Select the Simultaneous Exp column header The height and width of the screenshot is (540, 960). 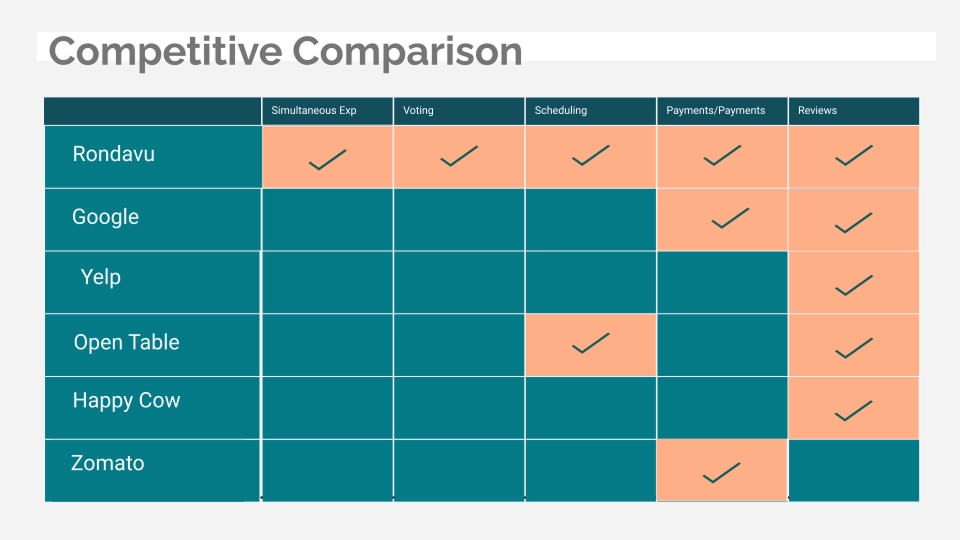tap(314, 110)
